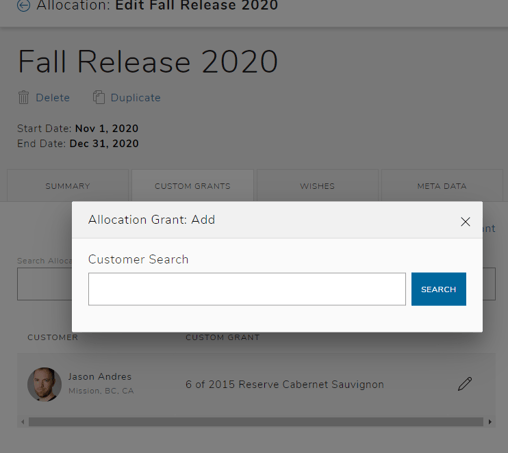Click the blue Search button

(438, 289)
